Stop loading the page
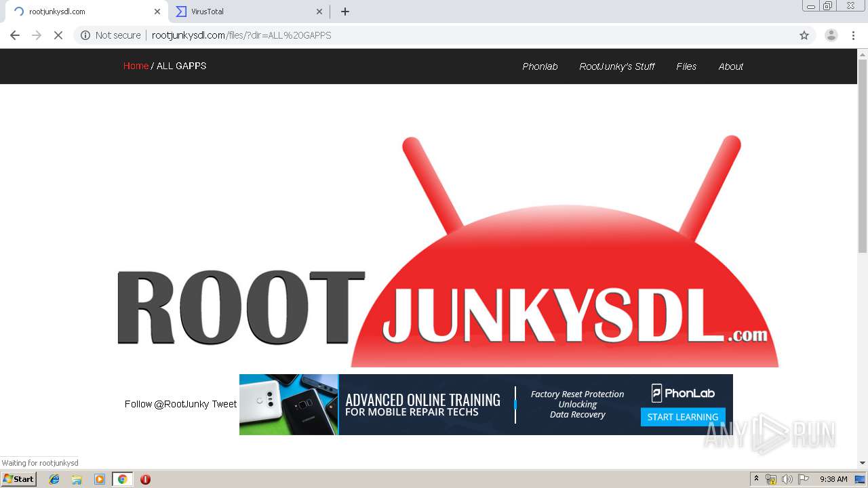This screenshot has width=868, height=488. tap(58, 35)
